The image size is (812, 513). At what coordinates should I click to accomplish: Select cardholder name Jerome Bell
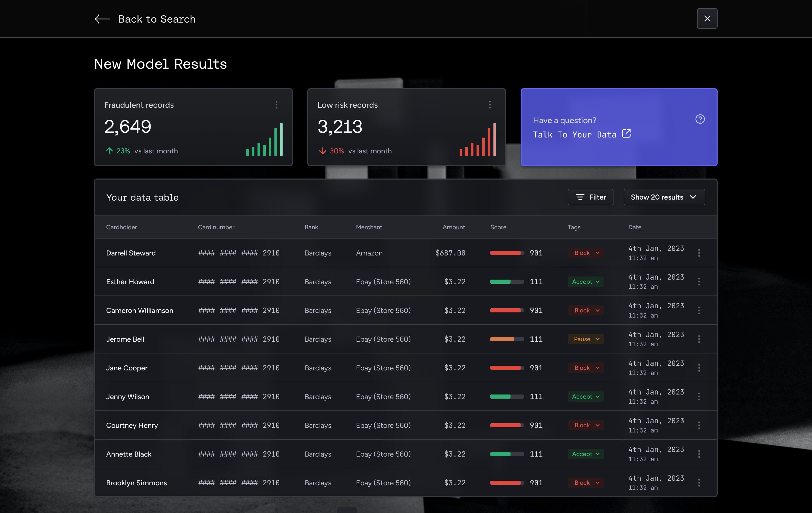(x=125, y=339)
